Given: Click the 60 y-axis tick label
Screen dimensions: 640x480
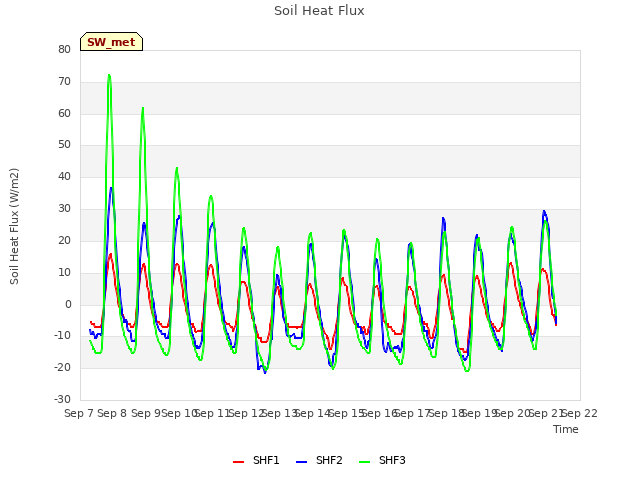Looking at the screenshot, I should (x=64, y=113).
